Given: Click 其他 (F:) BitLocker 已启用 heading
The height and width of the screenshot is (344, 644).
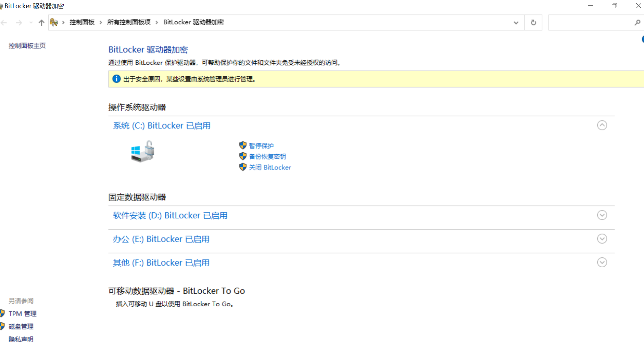Looking at the screenshot, I should point(161,263).
